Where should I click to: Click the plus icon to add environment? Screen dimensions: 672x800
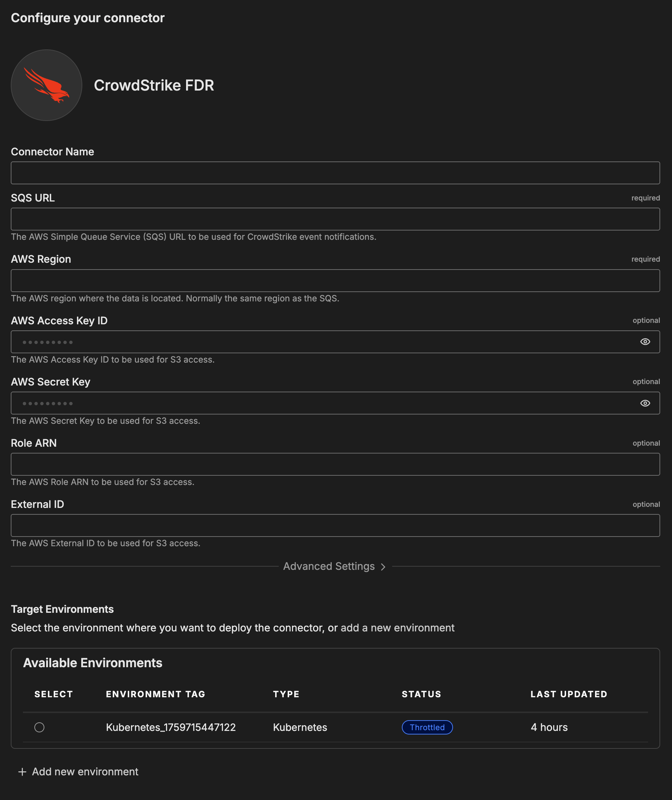click(x=23, y=772)
